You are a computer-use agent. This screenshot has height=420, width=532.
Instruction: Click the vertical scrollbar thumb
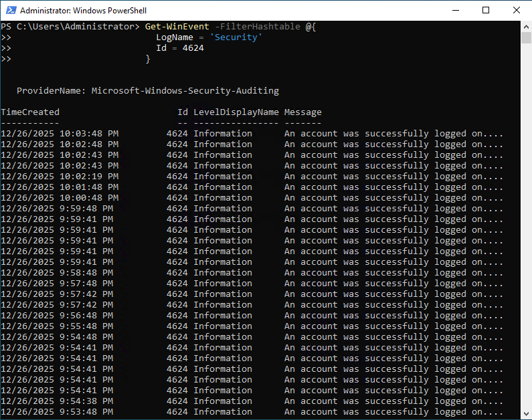526,37
